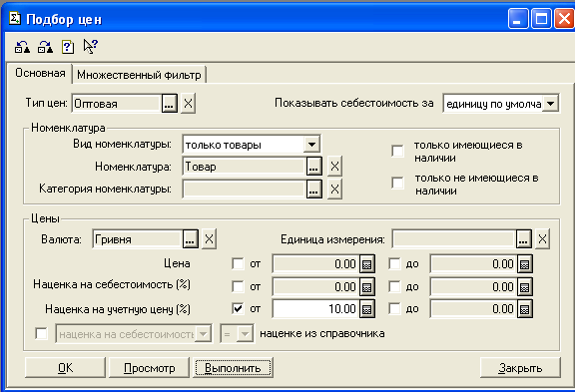Uncheck Наценка на учетную цену от checkbox
This screenshot has height=392, width=575.
[x=238, y=308]
